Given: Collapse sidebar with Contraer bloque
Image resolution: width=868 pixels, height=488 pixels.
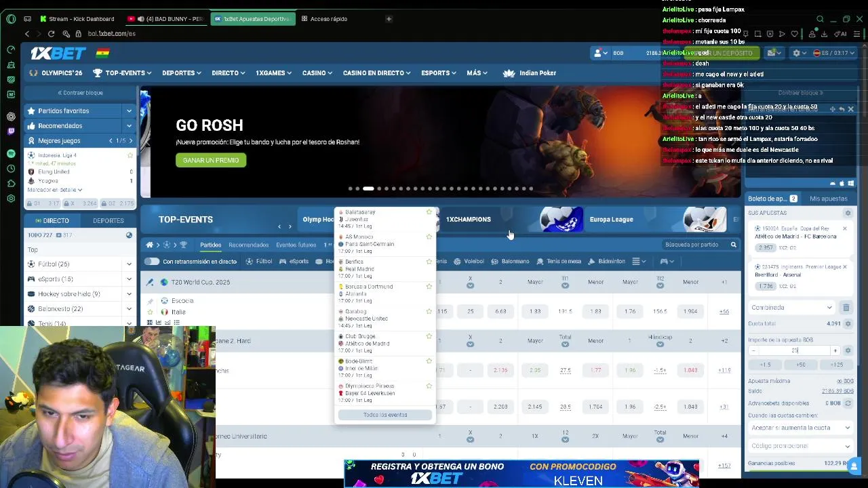Looking at the screenshot, I should tap(80, 93).
